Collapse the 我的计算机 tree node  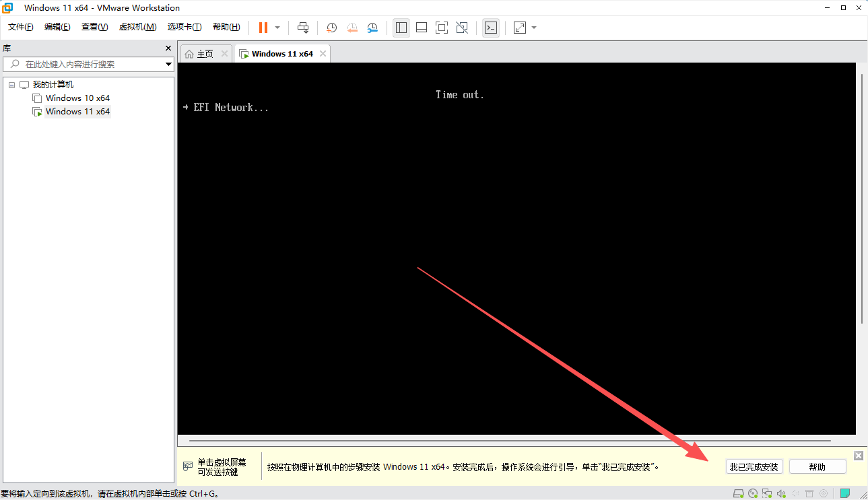coord(11,85)
